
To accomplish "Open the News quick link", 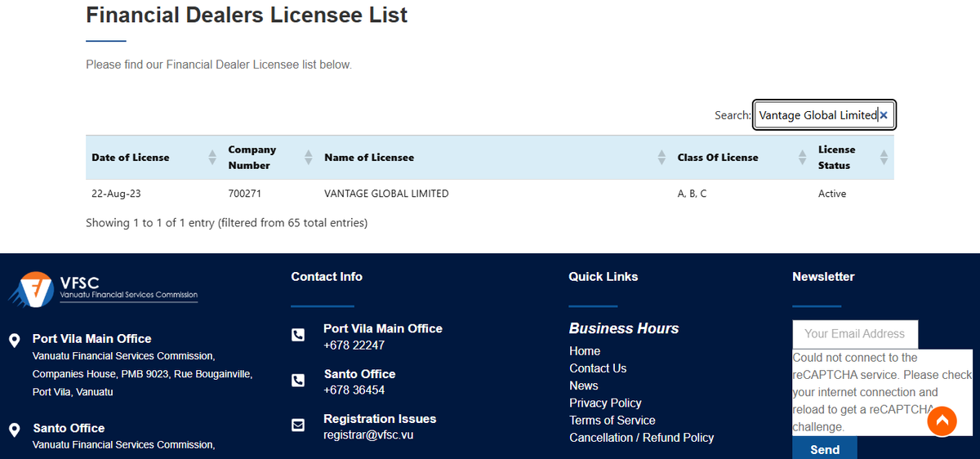I will tap(584, 385).
